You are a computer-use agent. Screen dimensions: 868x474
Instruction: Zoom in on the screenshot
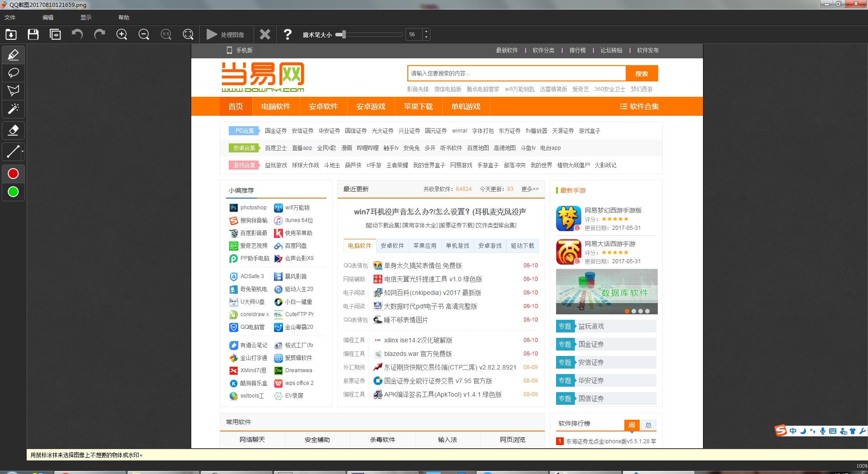pyautogui.click(x=122, y=34)
